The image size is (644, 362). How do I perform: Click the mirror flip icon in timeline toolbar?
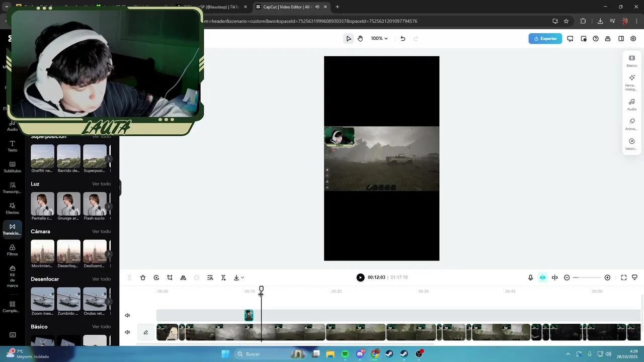click(183, 278)
